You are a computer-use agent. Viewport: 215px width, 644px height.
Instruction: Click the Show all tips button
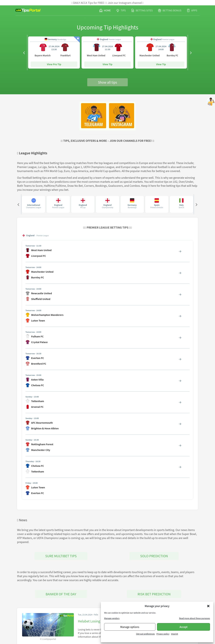pyautogui.click(x=107, y=82)
